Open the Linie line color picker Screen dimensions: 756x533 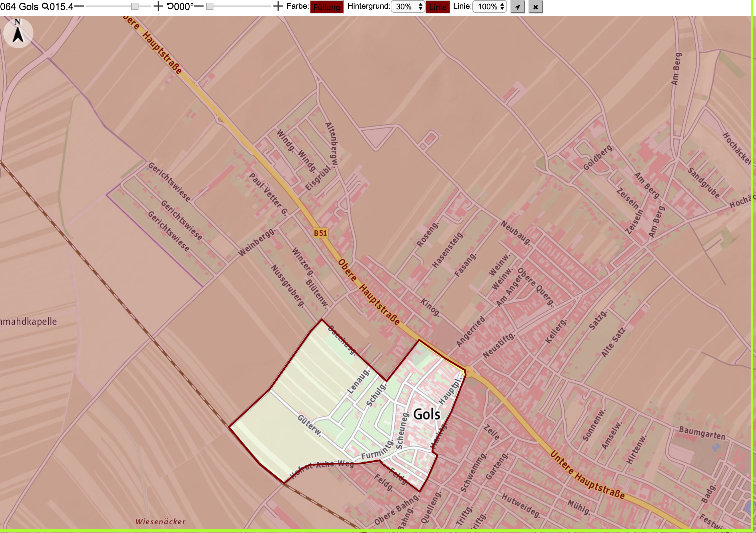pos(438,7)
